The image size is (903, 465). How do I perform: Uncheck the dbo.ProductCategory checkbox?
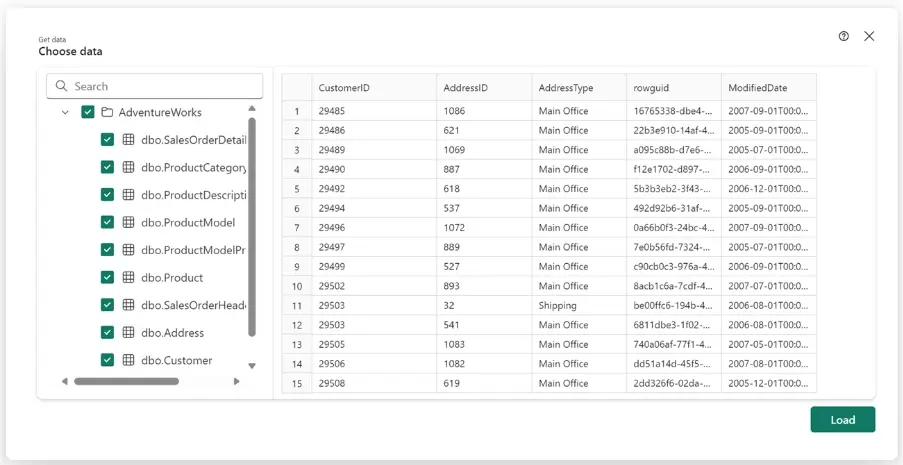tap(107, 167)
